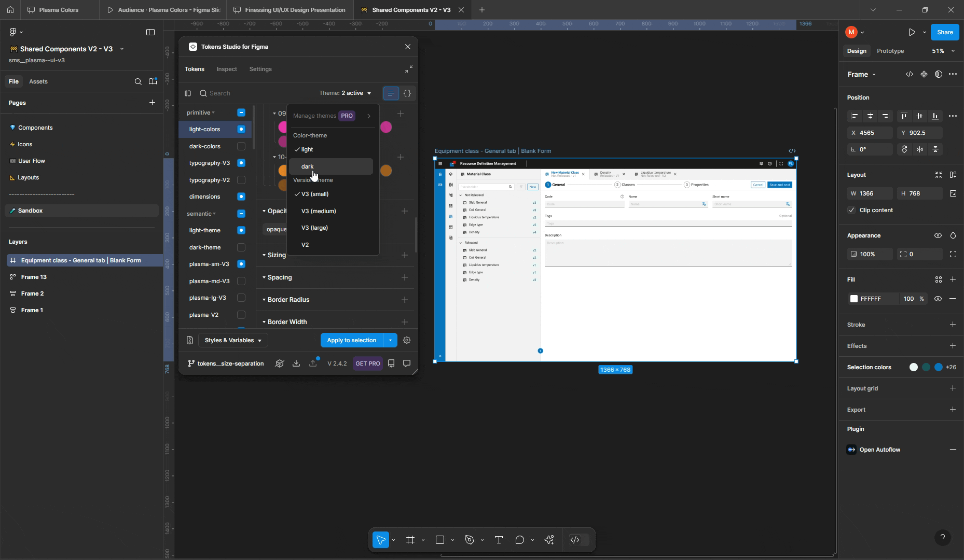Toggle Dev Mode in bottom toolbar
Viewport: 964px width, 560px height.
(575, 540)
